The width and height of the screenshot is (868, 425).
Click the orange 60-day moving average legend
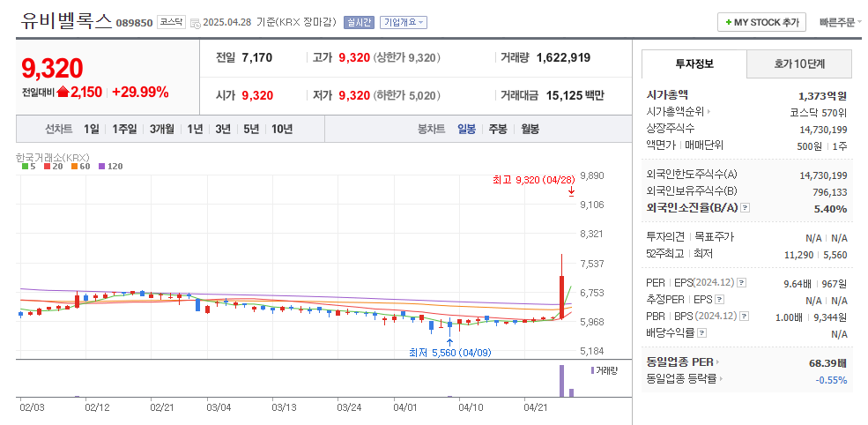point(80,167)
